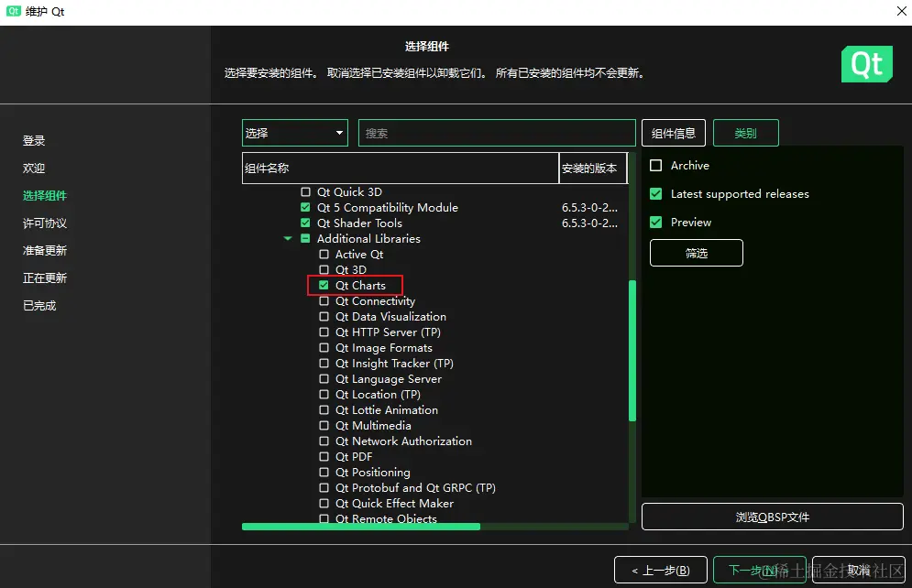Select the 许可协议 step in sidebar
Image resolution: width=912 pixels, height=588 pixels.
[45, 223]
